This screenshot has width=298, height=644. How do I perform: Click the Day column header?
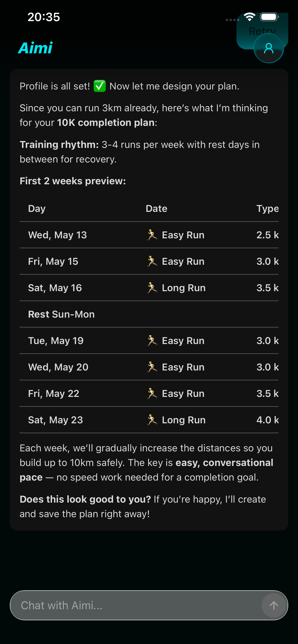pos(37,208)
